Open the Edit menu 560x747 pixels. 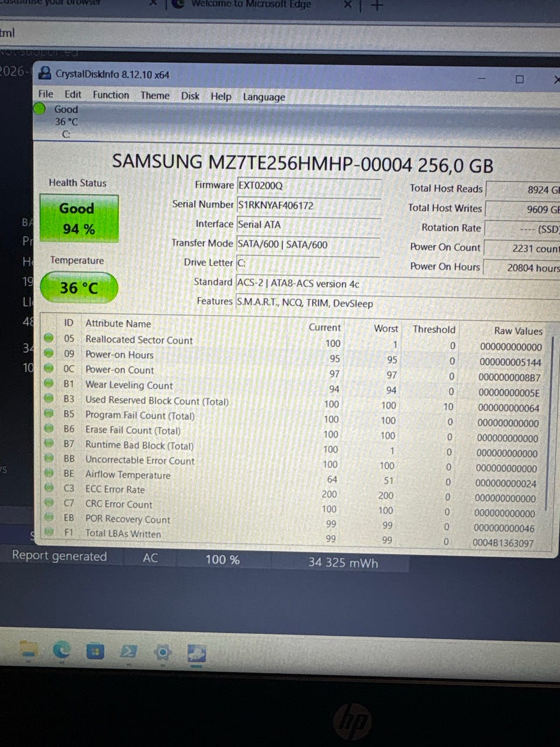pyautogui.click(x=73, y=94)
